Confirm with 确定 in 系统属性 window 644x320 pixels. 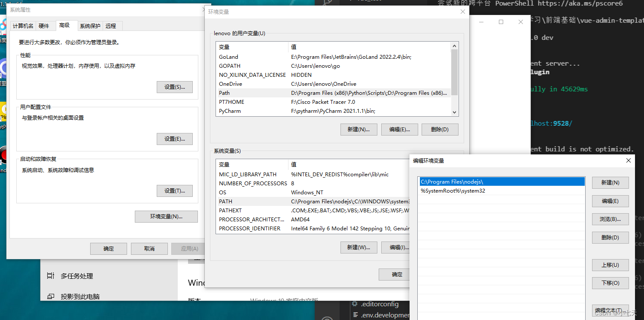click(109, 249)
